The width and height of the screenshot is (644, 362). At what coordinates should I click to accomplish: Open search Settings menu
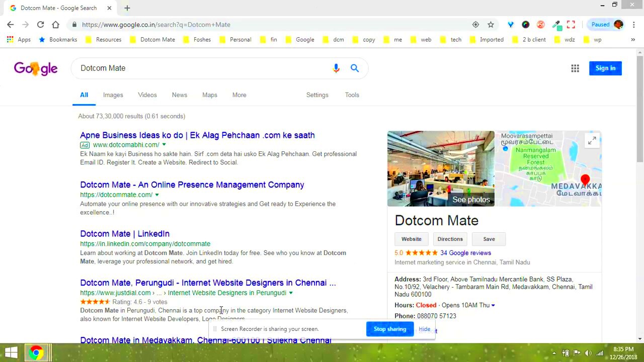pos(317,95)
